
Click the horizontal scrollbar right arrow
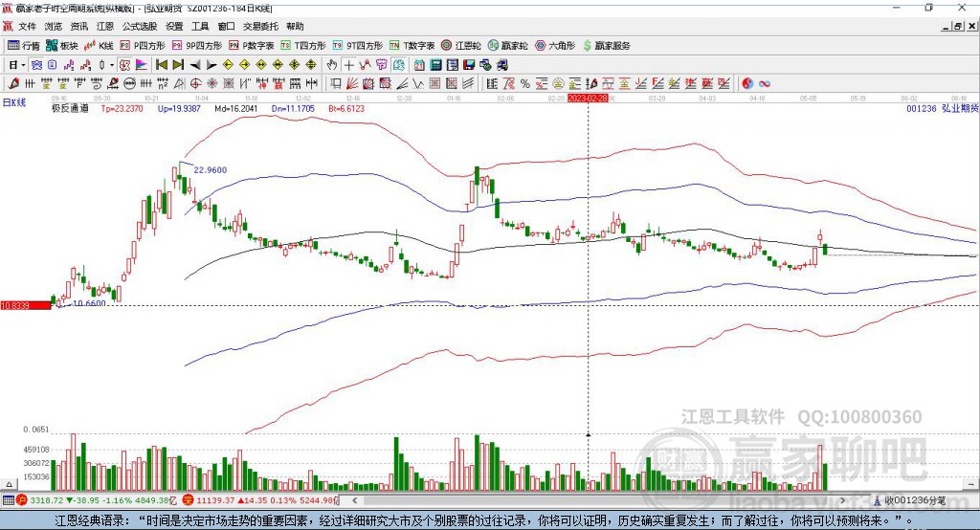[842, 500]
